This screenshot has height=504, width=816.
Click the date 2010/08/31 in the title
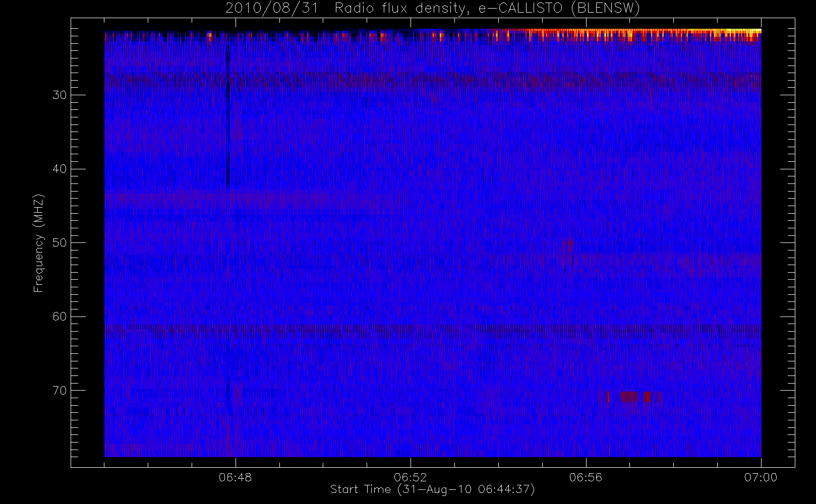click(271, 8)
